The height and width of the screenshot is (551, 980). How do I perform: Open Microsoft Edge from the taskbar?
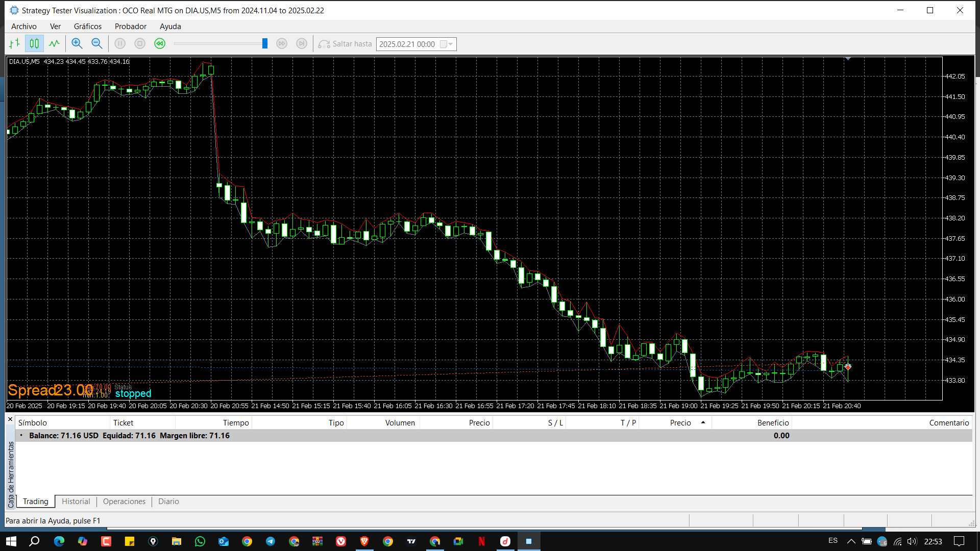59,541
